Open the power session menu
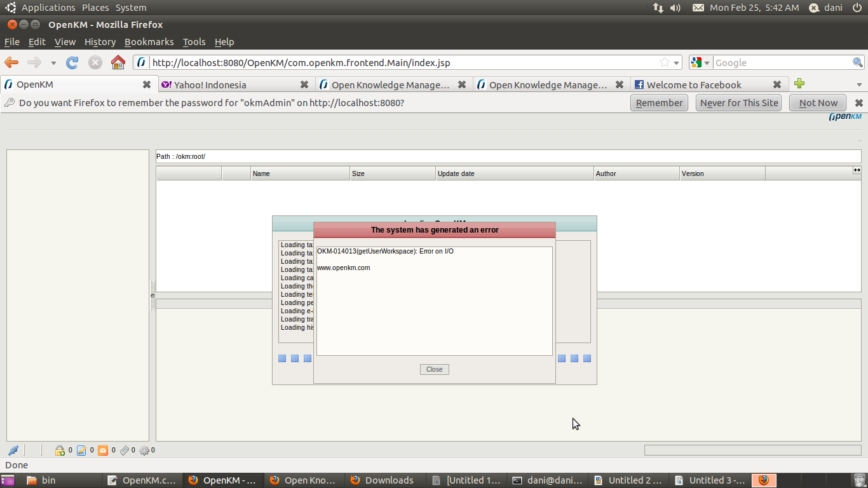Viewport: 868px width, 488px height. pyautogui.click(x=857, y=8)
